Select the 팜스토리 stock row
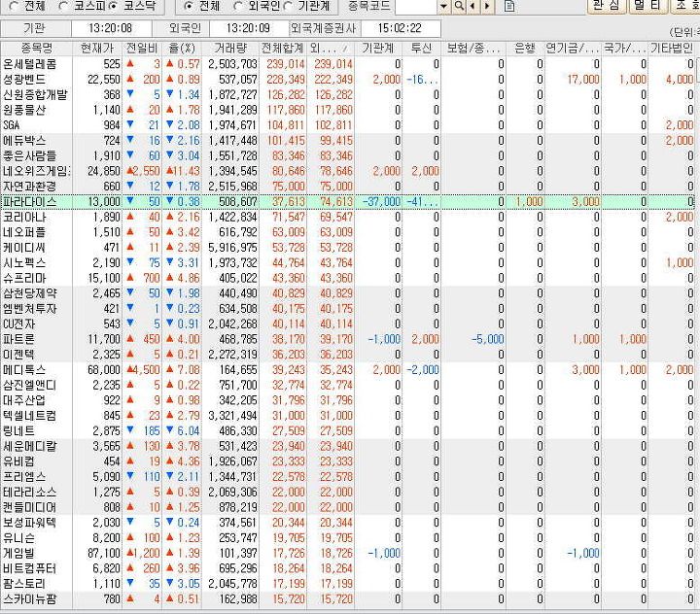The width and height of the screenshot is (700, 614). tap(348, 583)
